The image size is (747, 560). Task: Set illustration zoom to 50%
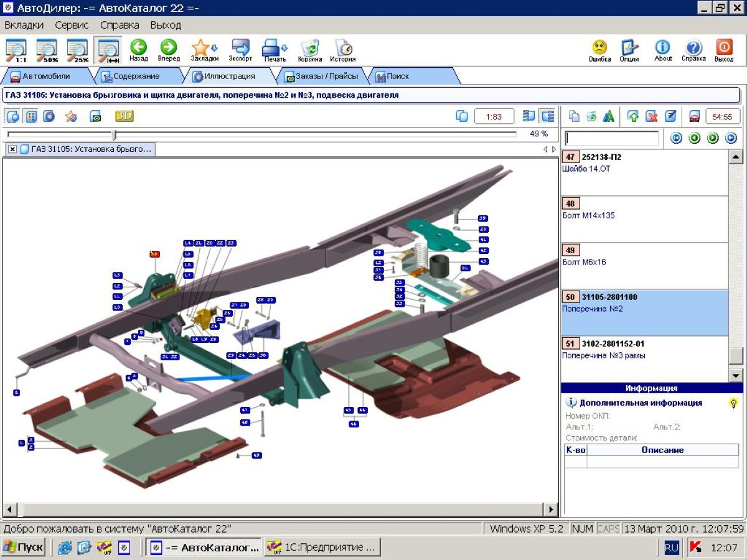click(x=47, y=50)
